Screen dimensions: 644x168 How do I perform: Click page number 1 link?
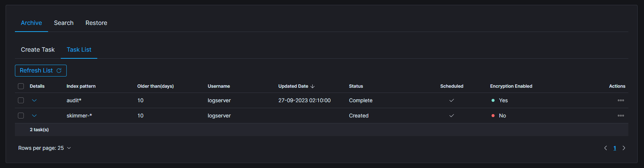(x=615, y=148)
